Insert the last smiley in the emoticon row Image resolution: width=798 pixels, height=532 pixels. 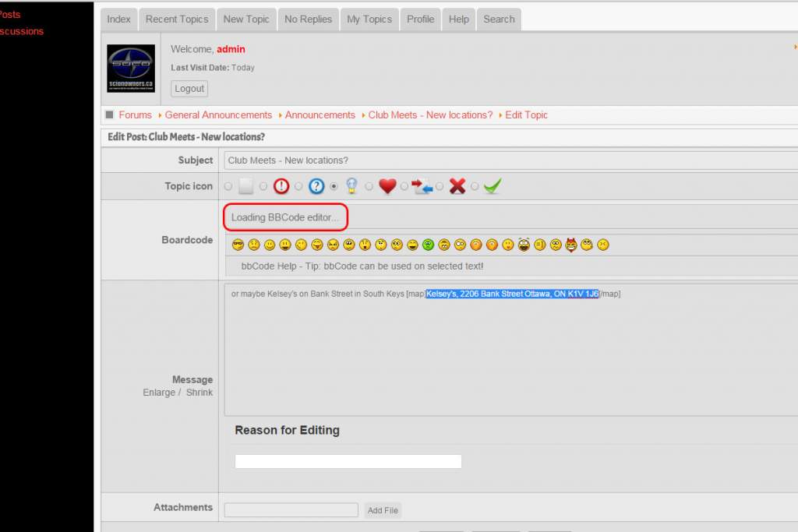pyautogui.click(x=603, y=245)
